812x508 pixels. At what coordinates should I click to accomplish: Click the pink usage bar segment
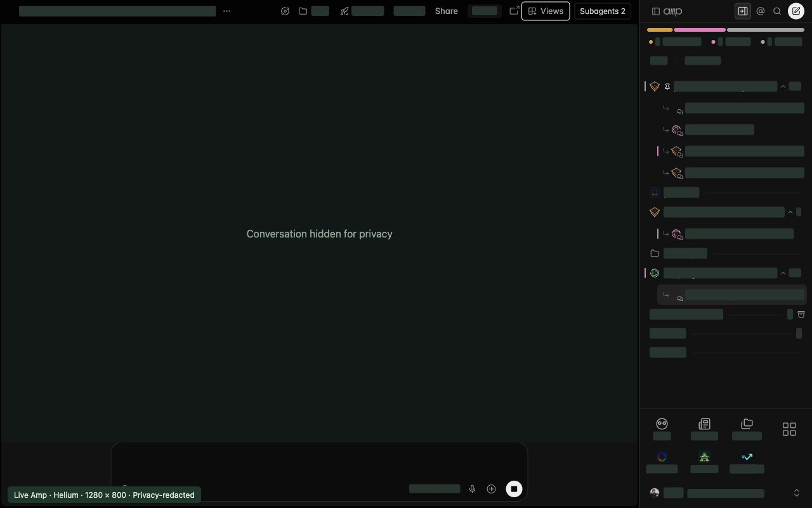(700, 30)
